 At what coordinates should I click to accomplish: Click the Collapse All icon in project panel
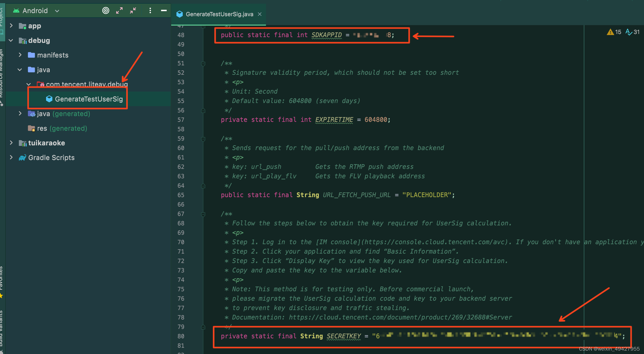pos(133,10)
